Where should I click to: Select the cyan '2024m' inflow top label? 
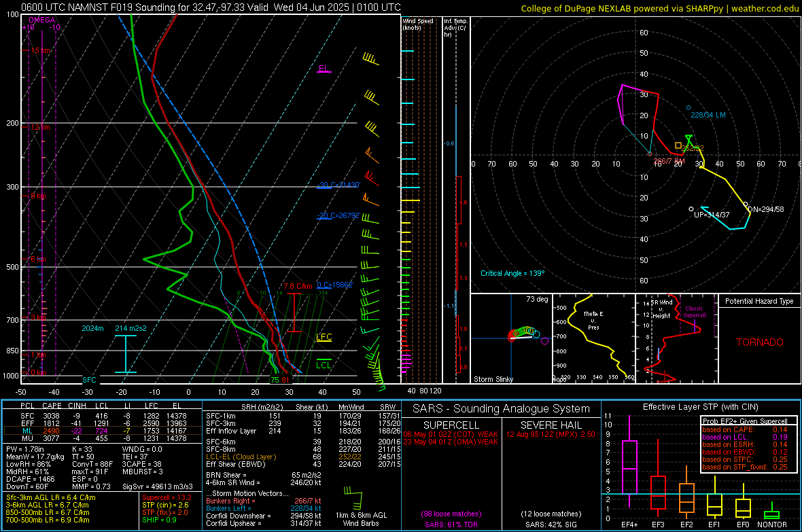[92, 328]
